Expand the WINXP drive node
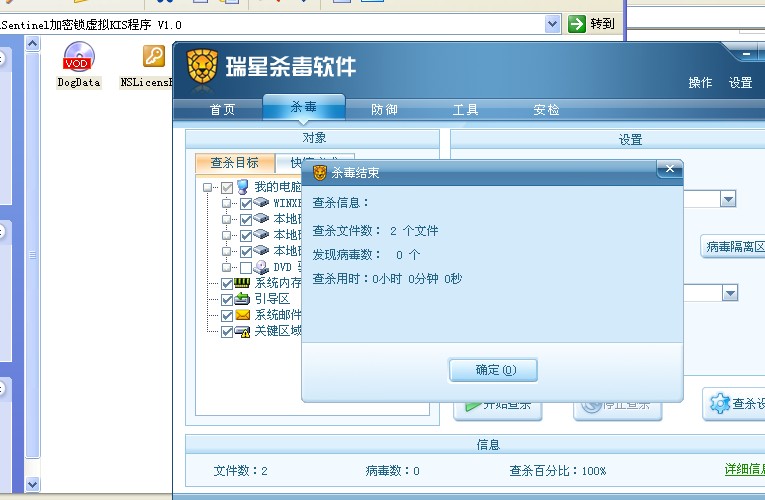This screenshot has height=500, width=765. pos(226,203)
